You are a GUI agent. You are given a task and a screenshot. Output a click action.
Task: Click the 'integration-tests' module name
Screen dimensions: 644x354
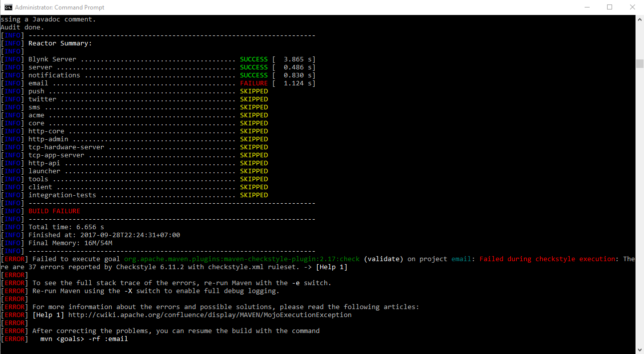coord(62,195)
